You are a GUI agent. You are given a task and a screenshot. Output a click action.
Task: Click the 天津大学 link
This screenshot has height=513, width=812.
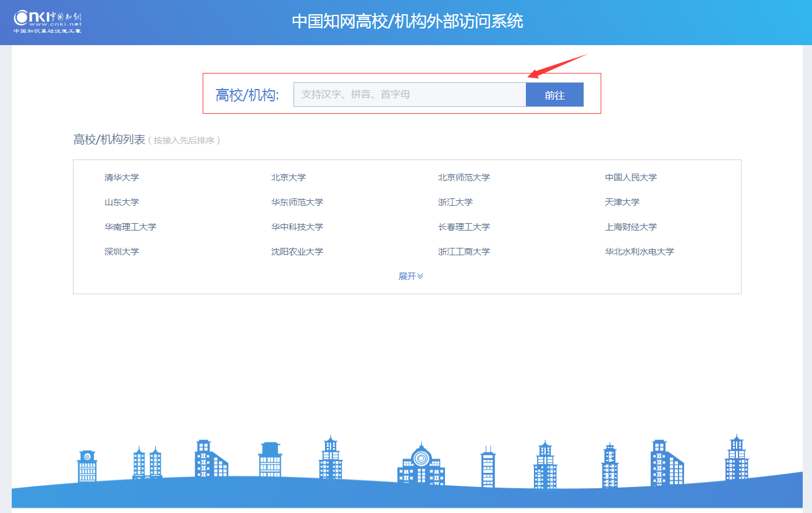coord(622,202)
